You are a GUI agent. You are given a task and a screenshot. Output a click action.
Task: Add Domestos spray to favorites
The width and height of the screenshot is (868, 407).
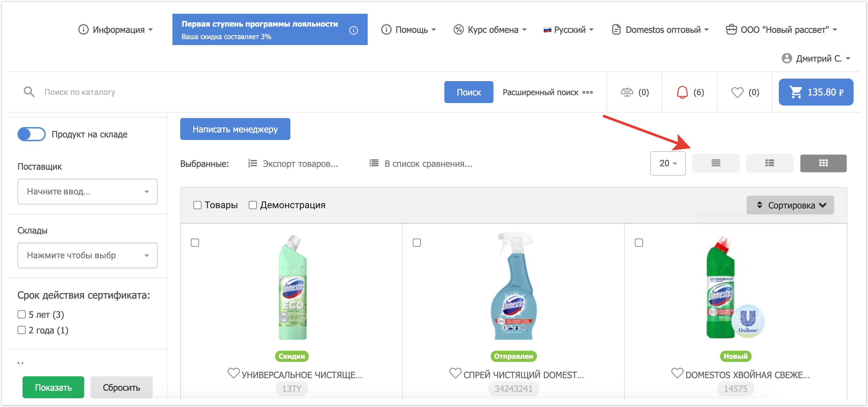point(455,373)
